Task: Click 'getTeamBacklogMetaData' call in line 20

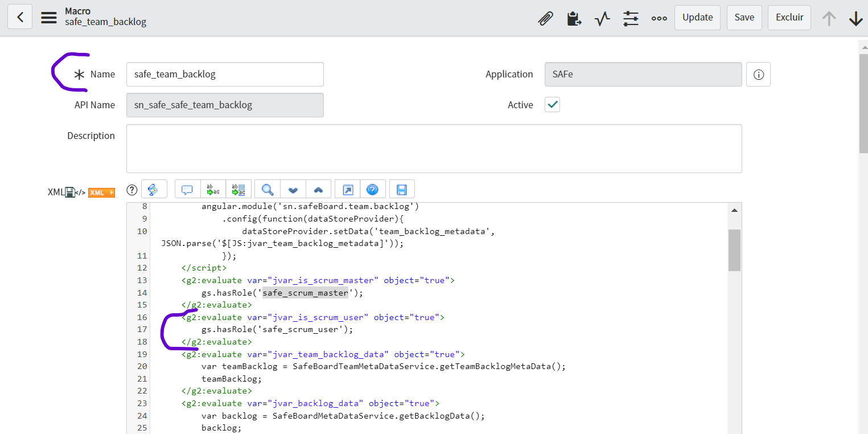Action: click(x=495, y=366)
